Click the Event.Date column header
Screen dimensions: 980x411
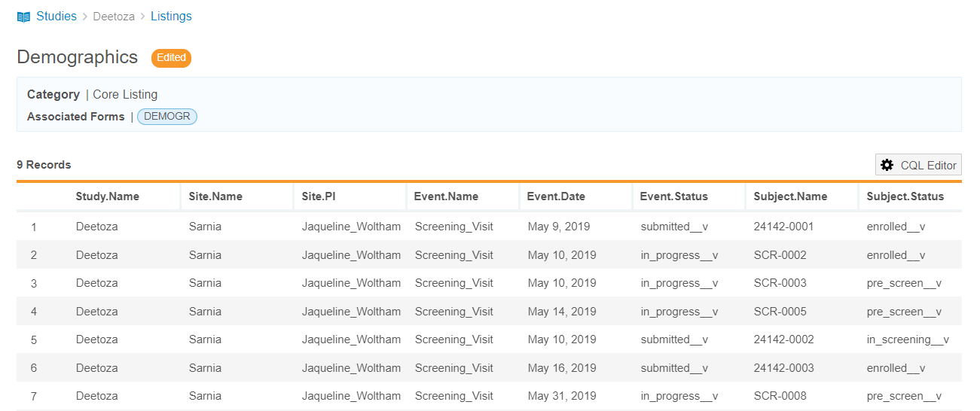[556, 196]
